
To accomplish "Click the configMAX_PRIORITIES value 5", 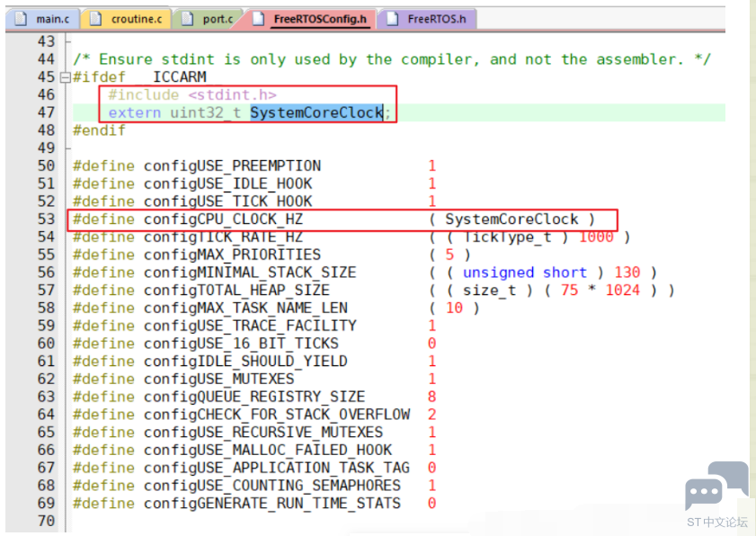I will point(449,255).
